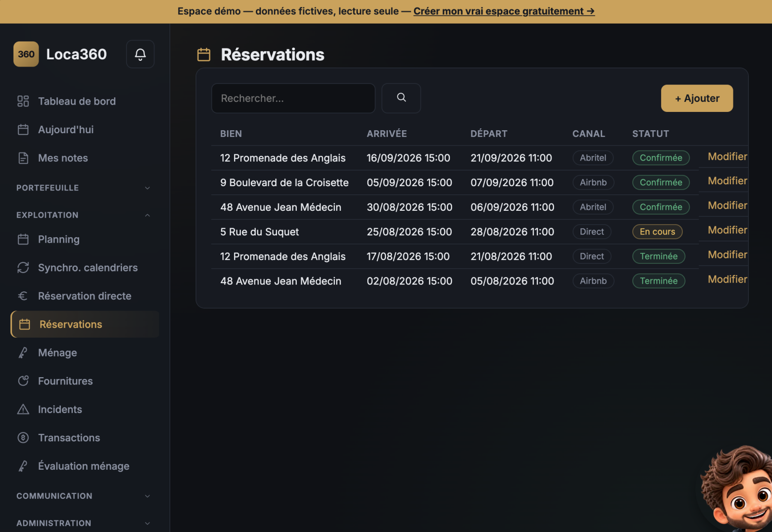The width and height of the screenshot is (772, 532).
Task: Focus the Rechercher search field
Action: coord(293,98)
